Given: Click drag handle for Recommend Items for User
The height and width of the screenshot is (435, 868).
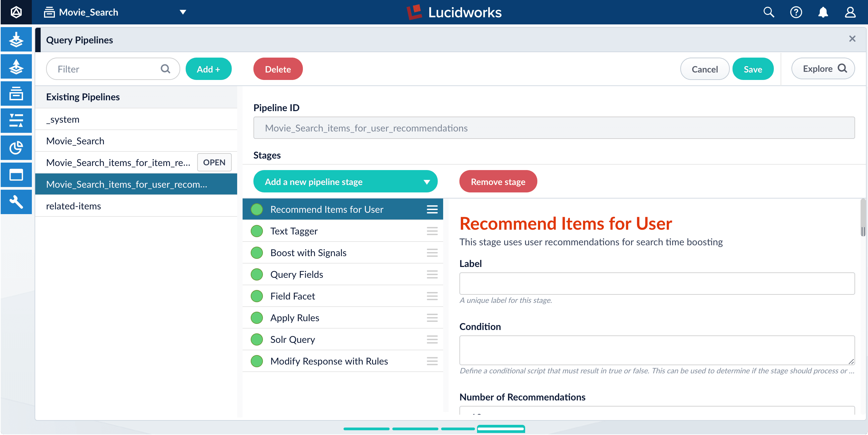Looking at the screenshot, I should click(432, 209).
